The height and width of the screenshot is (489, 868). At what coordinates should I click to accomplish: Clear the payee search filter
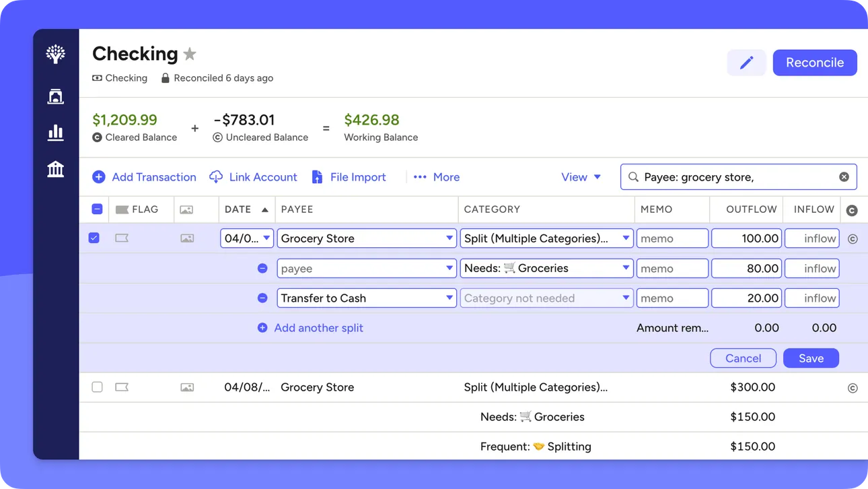click(x=844, y=177)
